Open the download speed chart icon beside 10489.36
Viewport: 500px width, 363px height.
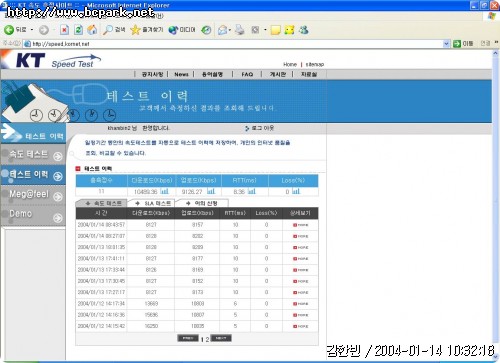coord(165,191)
